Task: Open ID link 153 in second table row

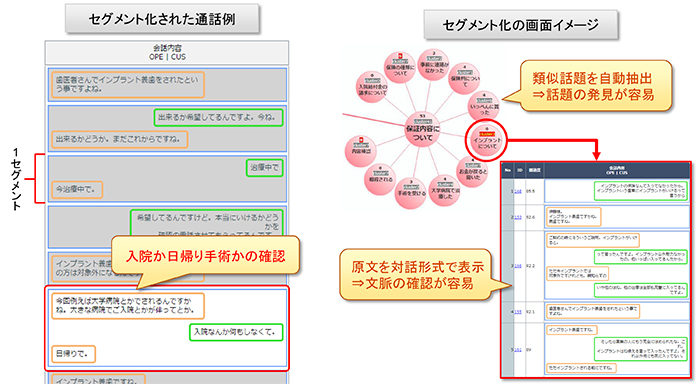Action: (518, 217)
